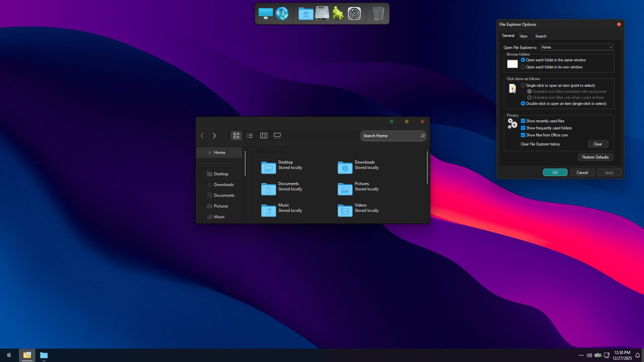Choose the gallery view layout icon

277,136
